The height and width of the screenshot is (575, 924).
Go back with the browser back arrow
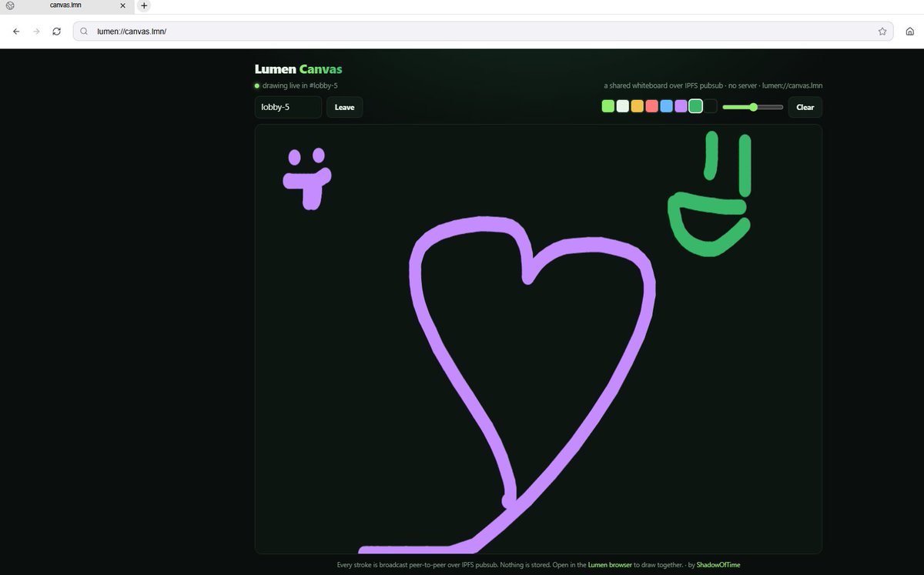coord(16,32)
